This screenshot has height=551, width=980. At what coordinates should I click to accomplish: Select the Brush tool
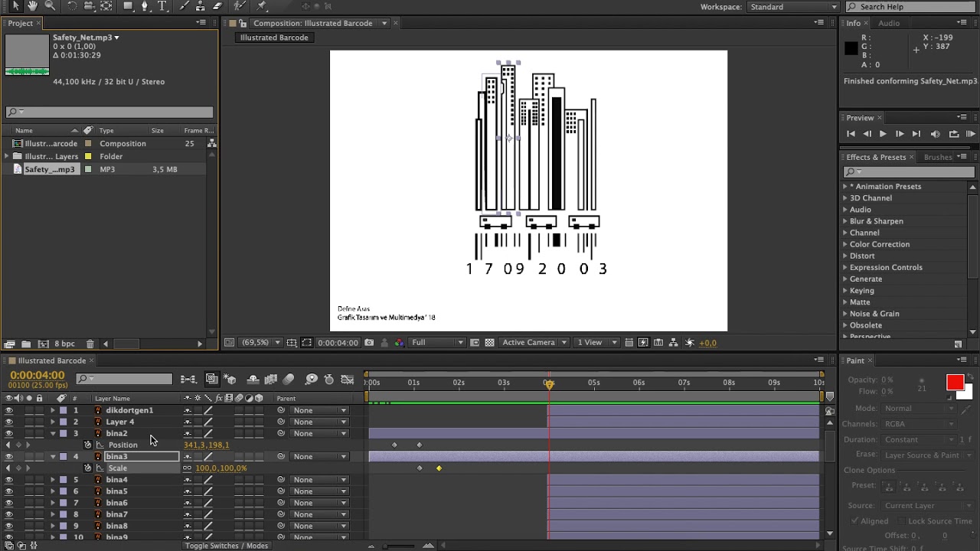click(x=184, y=6)
